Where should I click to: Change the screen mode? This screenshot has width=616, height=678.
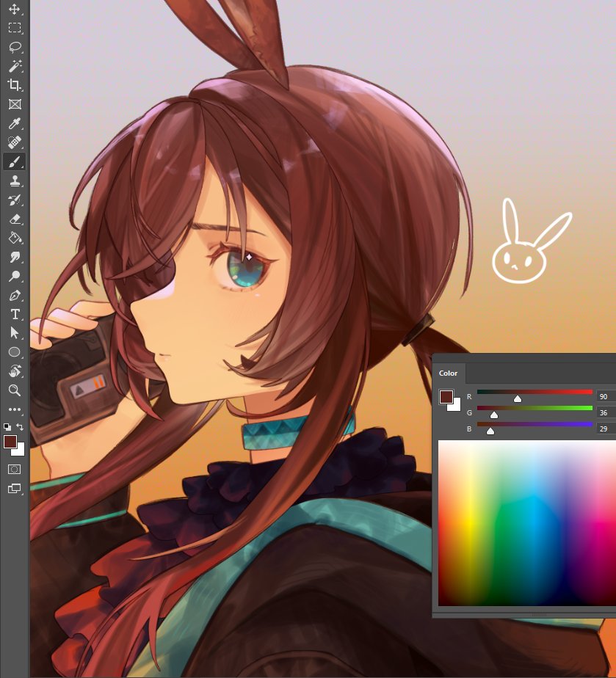pos(14,489)
